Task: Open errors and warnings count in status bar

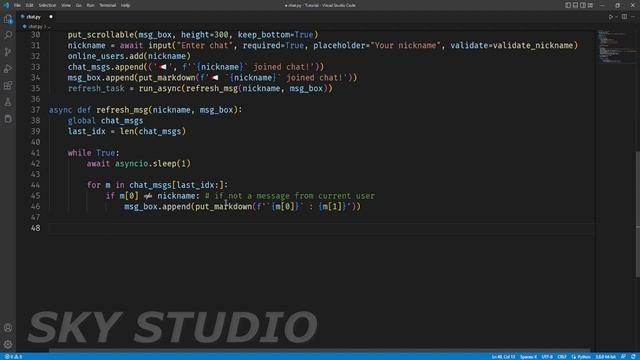Action: click(x=13, y=357)
